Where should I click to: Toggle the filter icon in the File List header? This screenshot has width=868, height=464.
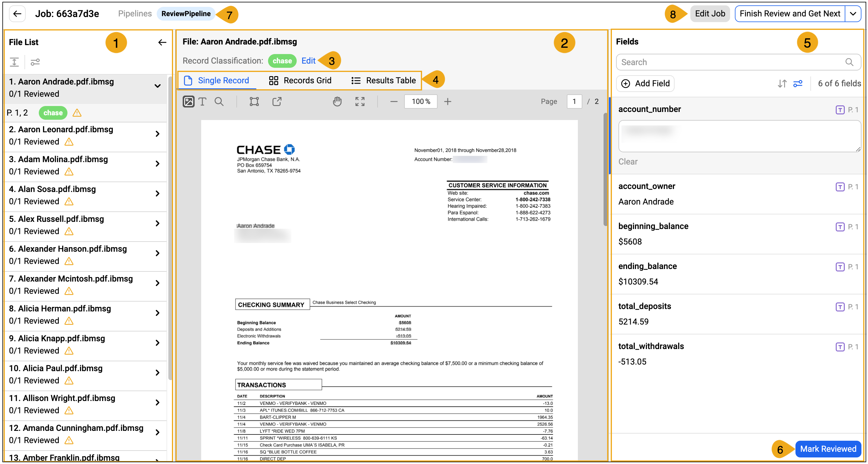coord(35,62)
